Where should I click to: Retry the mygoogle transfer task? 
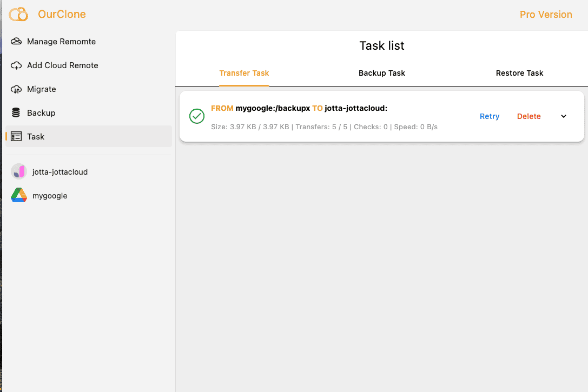coord(489,116)
